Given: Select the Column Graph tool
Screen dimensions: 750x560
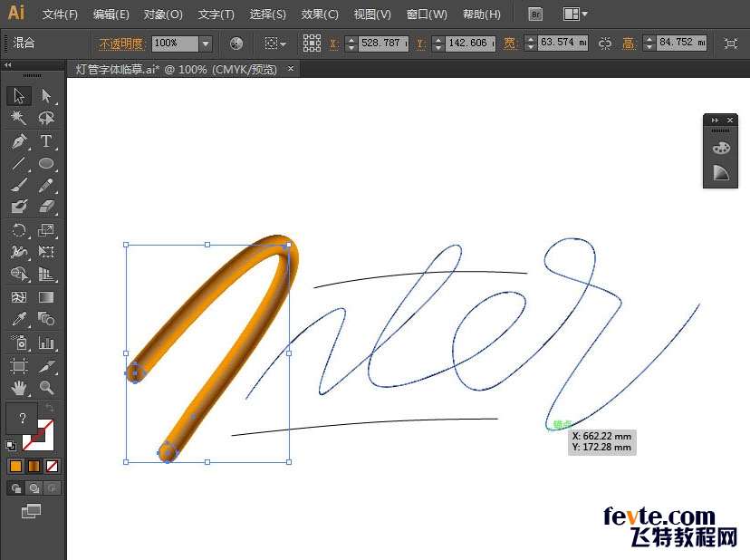Looking at the screenshot, I should 46,343.
